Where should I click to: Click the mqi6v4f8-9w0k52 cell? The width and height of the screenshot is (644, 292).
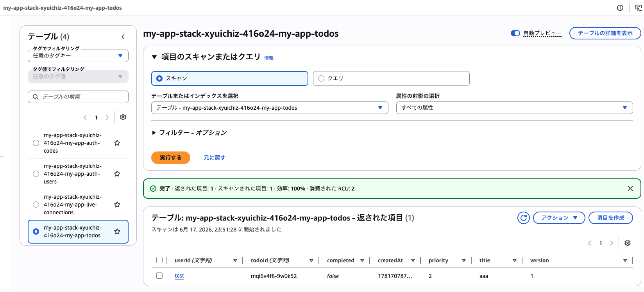pyautogui.click(x=274, y=276)
